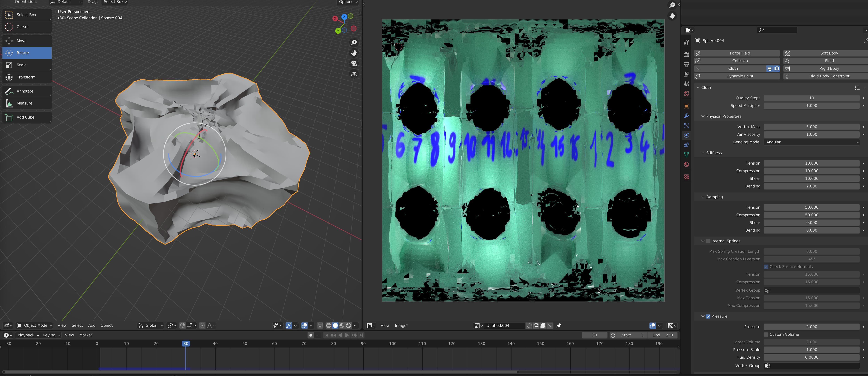Play animation in timeline
The width and height of the screenshot is (868, 376).
pyautogui.click(x=347, y=335)
